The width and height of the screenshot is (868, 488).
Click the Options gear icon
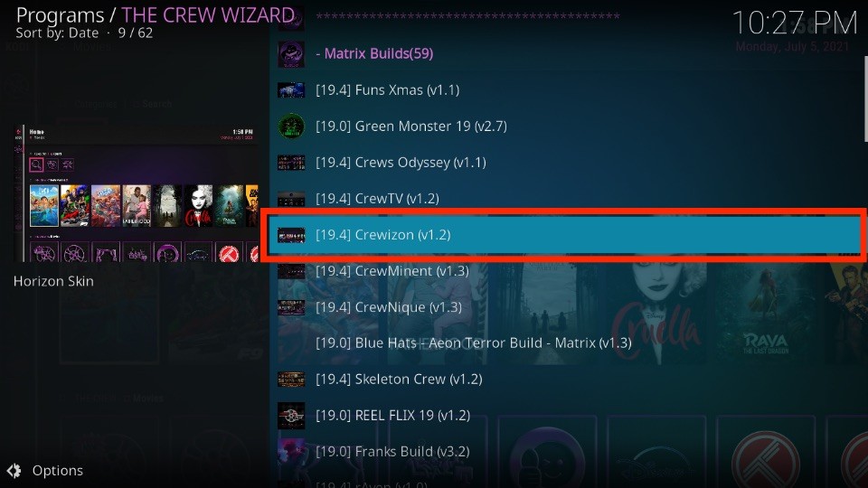click(14, 471)
